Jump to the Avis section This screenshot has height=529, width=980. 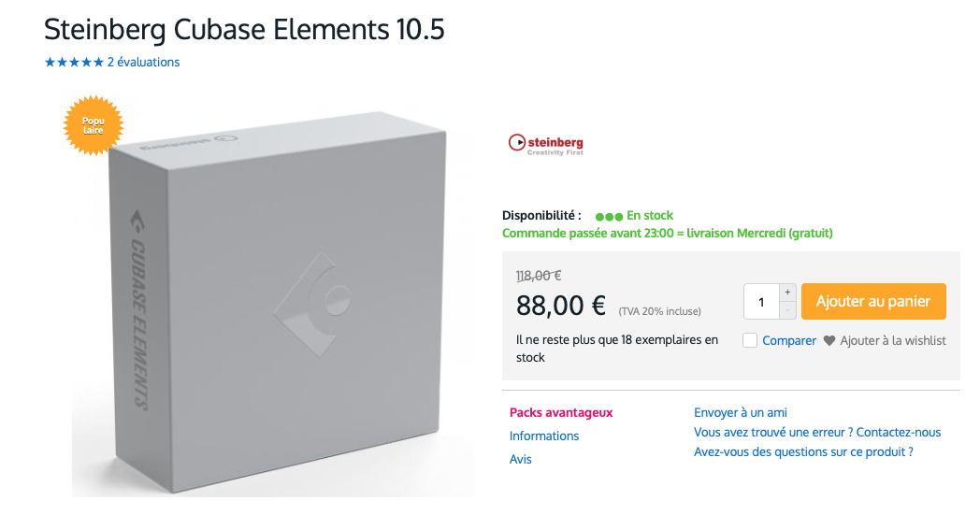click(x=520, y=460)
